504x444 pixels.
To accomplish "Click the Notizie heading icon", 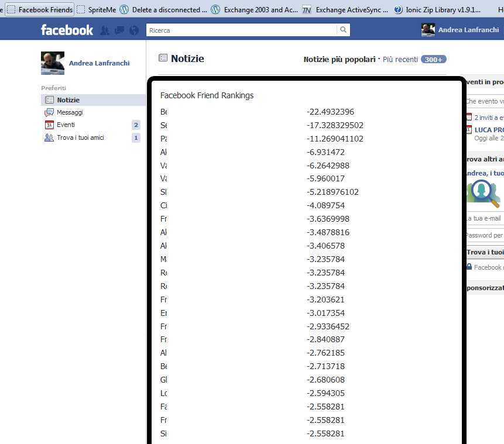I will [x=163, y=58].
